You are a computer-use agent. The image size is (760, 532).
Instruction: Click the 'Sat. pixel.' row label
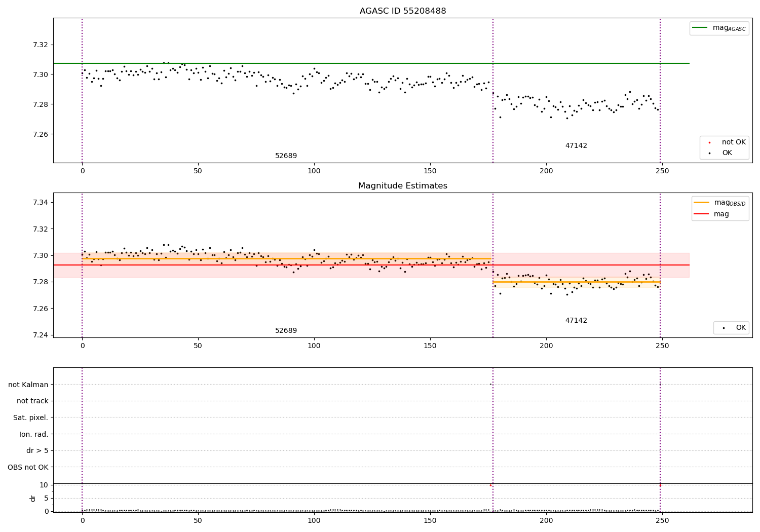(31, 417)
